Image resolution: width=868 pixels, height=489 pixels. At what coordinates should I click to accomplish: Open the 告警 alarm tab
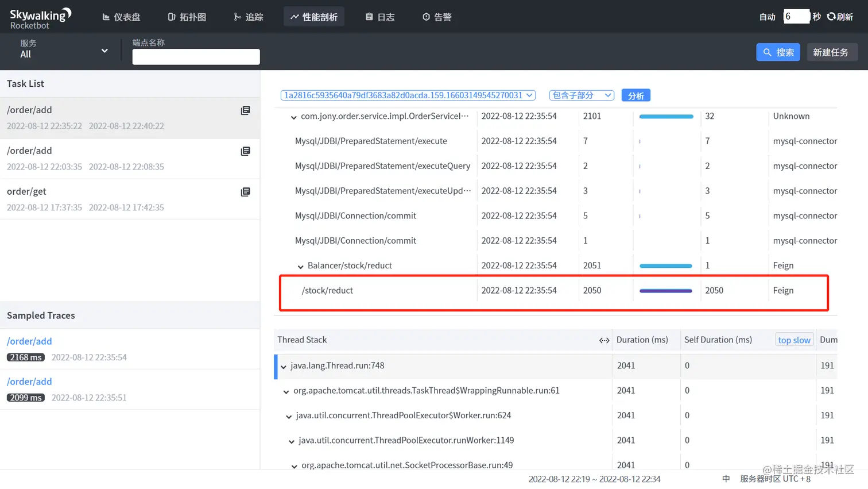click(437, 17)
